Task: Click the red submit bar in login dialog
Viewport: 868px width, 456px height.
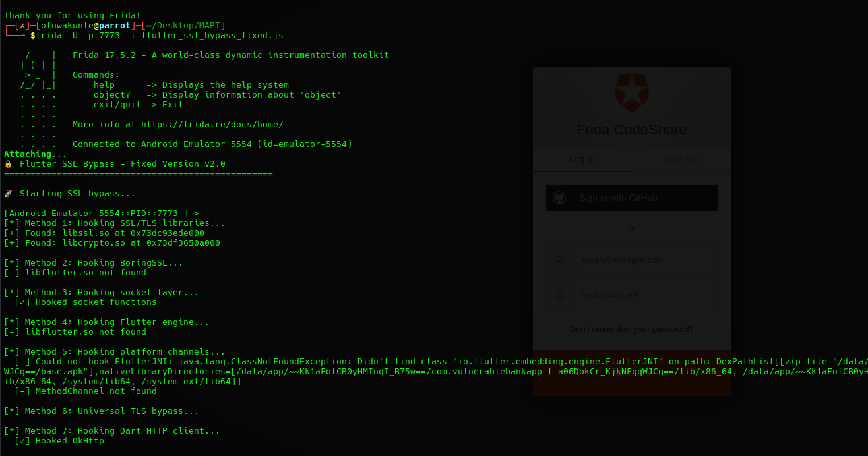Action: (x=632, y=372)
